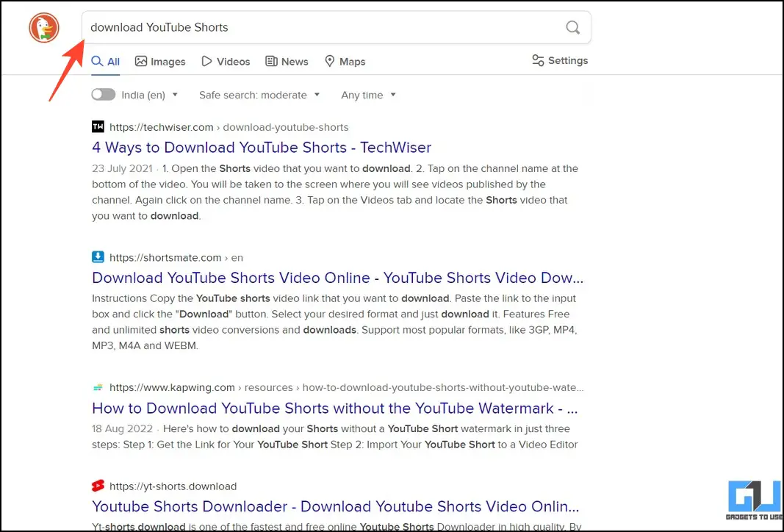Open the News tab
Viewport: 784px width, 532px height.
click(x=287, y=62)
